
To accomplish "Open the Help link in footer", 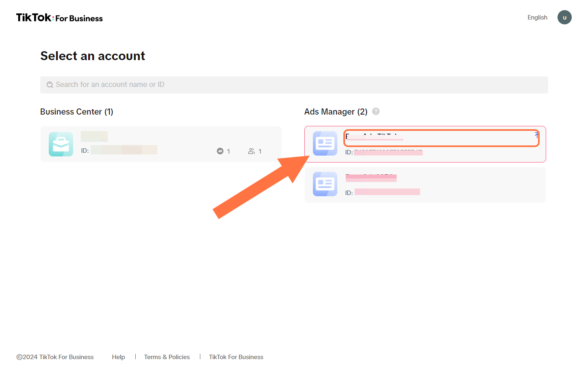I will pos(118,357).
